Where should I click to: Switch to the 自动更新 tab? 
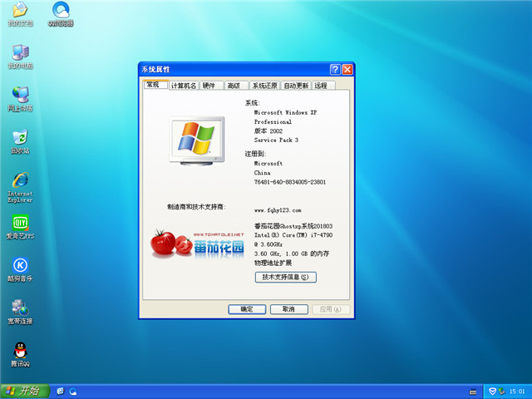coord(296,86)
